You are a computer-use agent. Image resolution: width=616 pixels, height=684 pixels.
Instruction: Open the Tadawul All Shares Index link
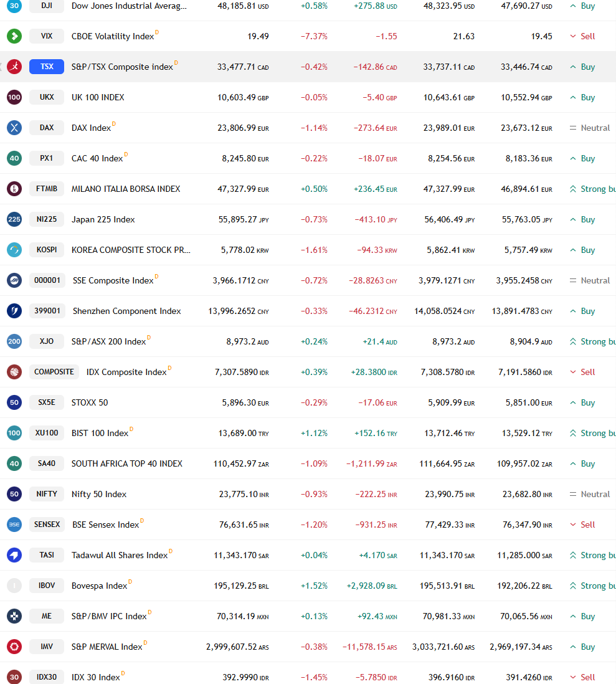(120, 555)
